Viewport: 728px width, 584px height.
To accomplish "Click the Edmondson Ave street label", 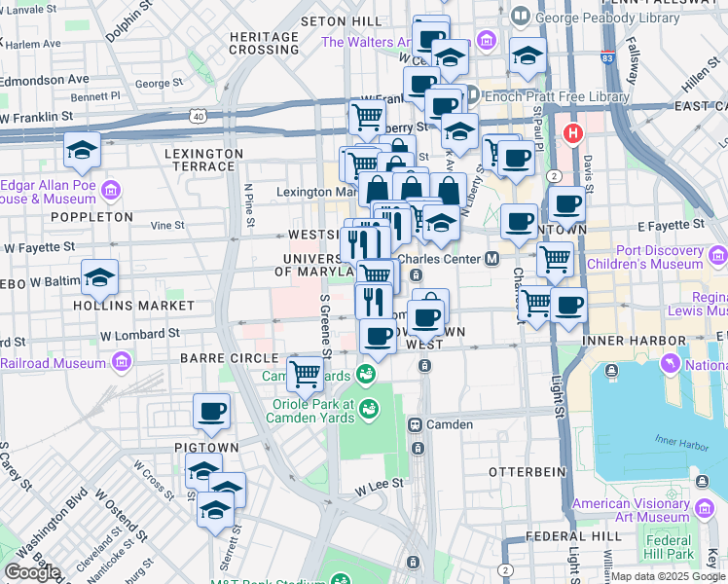I will coord(45,81).
